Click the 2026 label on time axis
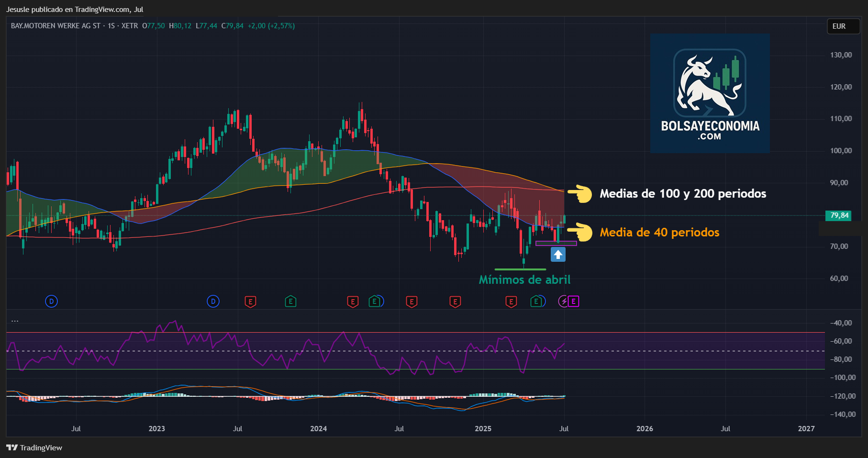This screenshot has height=458, width=868. tap(645, 429)
